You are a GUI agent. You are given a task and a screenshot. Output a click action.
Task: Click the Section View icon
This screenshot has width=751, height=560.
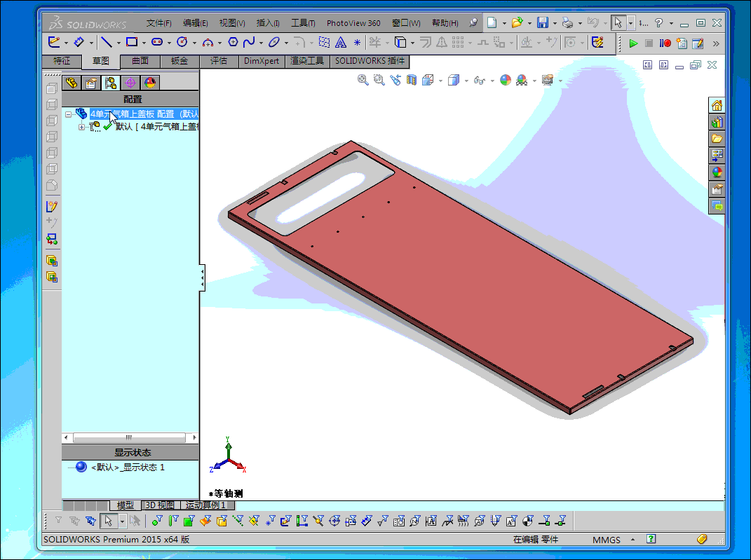(x=412, y=80)
